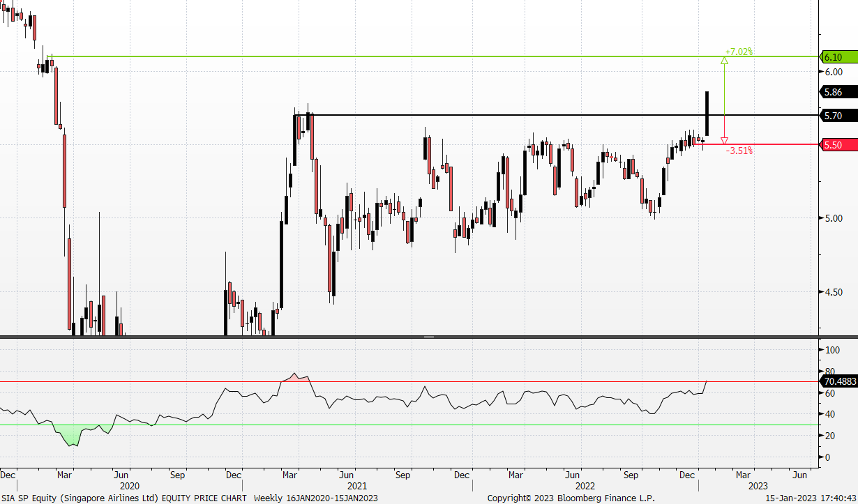Screen dimensions: 858x504
Task: Select the red 5.50 stop level label
Action: pos(838,145)
